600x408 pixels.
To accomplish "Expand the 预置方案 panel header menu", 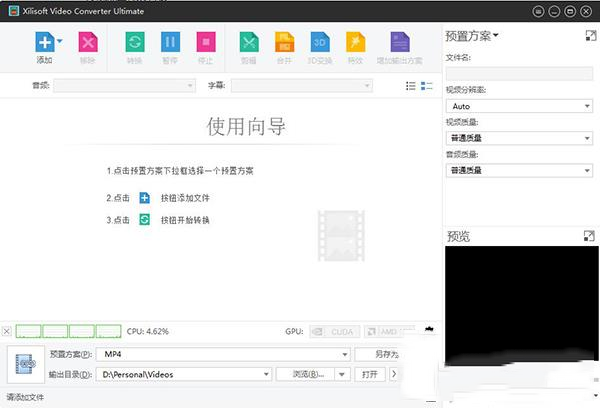I will pyautogui.click(x=495, y=36).
